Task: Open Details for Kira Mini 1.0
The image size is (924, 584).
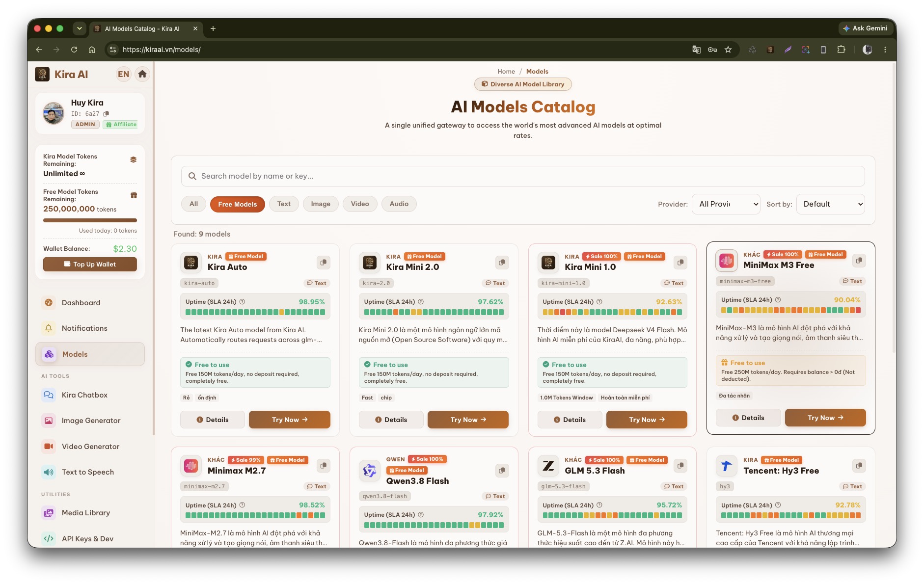Action: [570, 420]
